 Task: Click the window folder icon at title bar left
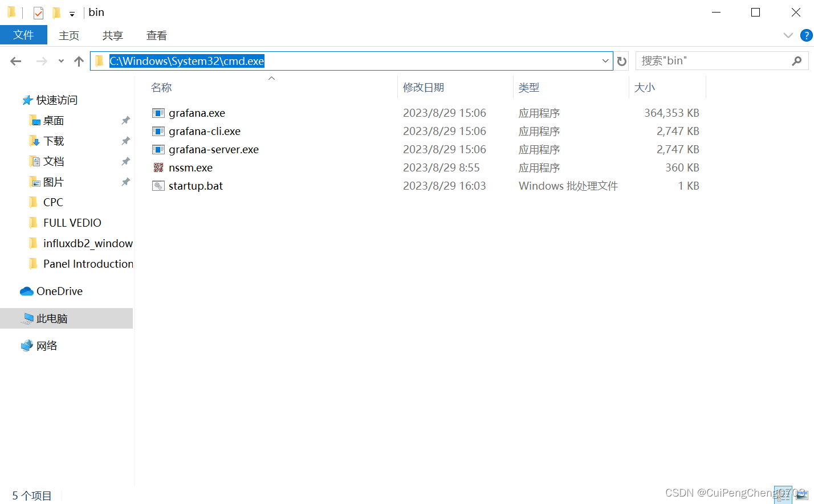11,13
